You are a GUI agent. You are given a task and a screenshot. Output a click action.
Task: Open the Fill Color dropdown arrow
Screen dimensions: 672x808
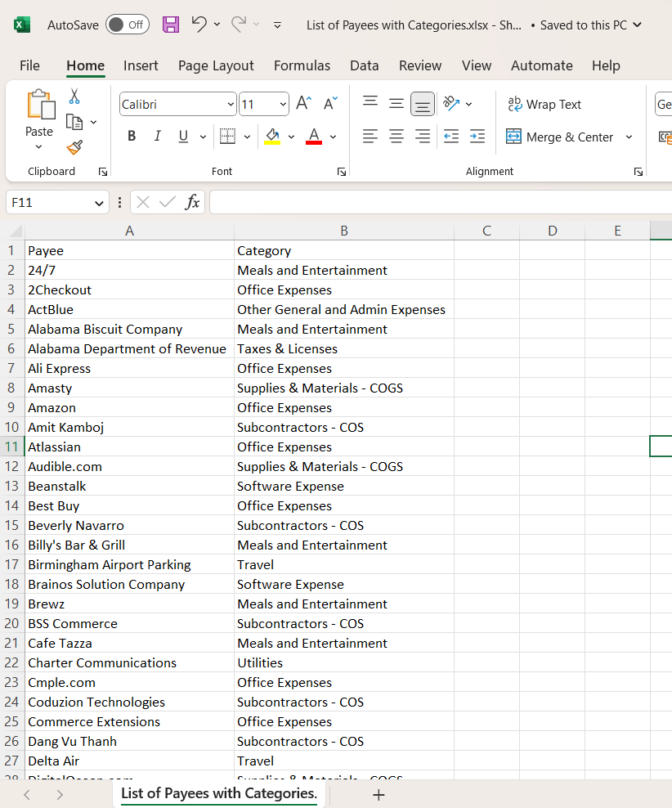[x=292, y=137]
